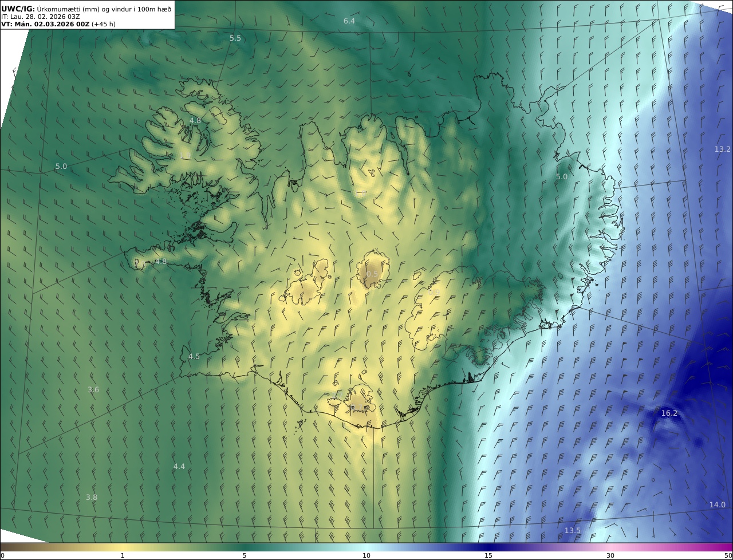Click the 6.4 value label on the map

click(x=349, y=21)
